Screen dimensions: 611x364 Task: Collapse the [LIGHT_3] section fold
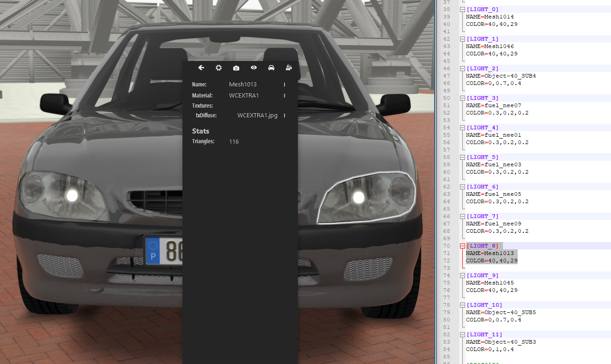click(463, 98)
